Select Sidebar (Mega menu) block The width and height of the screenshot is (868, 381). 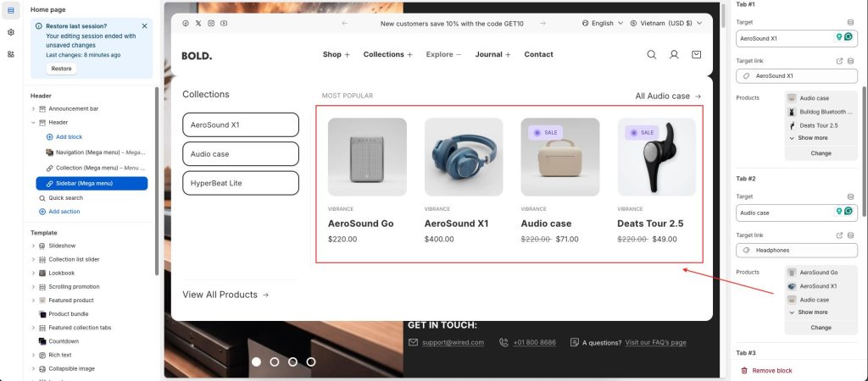(x=92, y=184)
